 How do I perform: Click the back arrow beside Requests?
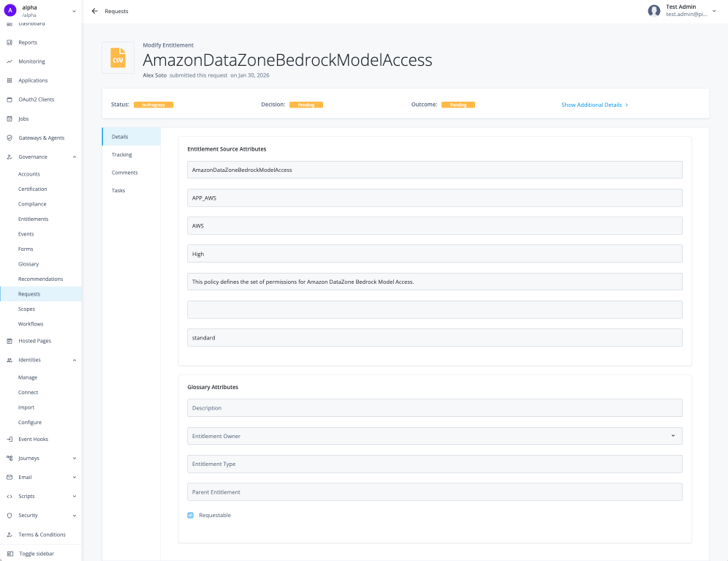(x=94, y=11)
